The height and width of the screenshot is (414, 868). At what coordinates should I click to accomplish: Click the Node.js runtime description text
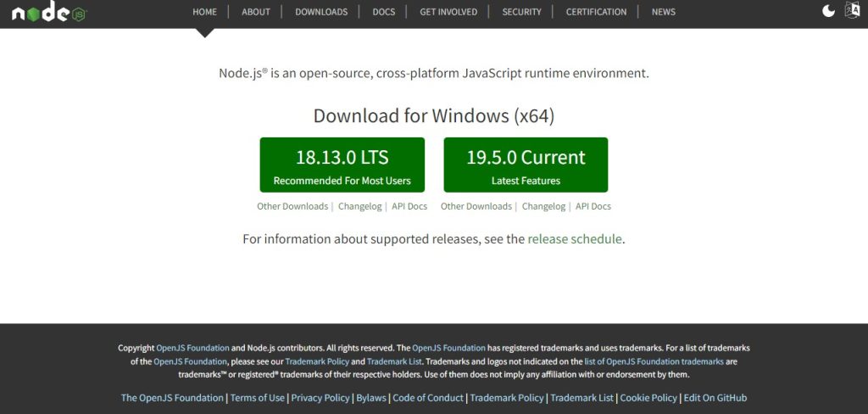tap(434, 73)
